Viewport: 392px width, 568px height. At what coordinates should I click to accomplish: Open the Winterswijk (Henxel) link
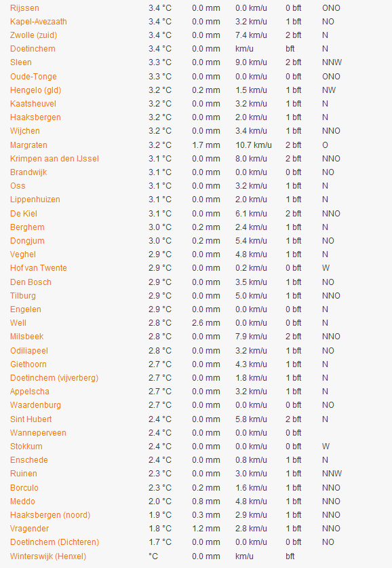[48, 556]
